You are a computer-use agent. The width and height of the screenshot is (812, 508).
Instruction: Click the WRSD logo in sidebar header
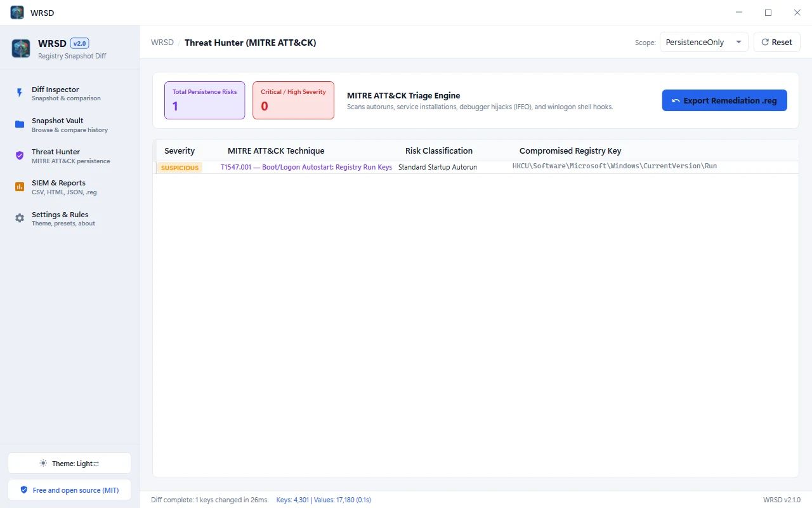coord(21,48)
